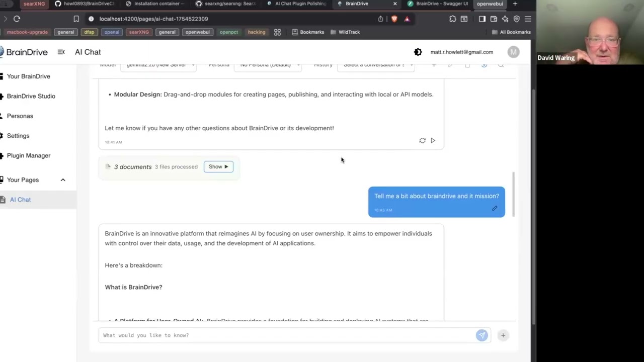This screenshot has width=644, height=362.
Task: Toggle the browser sidebar panel icon
Action: [482, 19]
